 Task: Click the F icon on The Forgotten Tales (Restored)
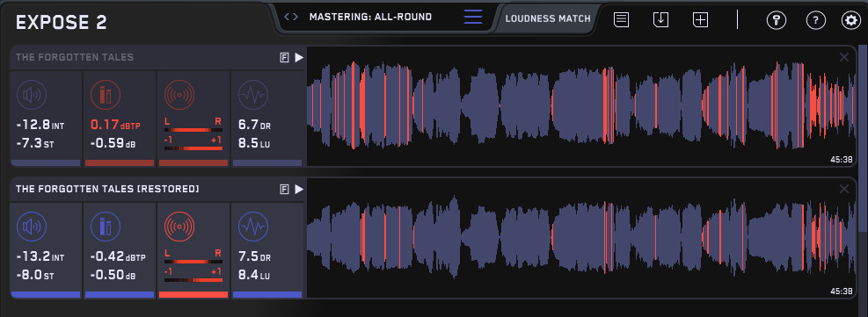click(x=285, y=189)
